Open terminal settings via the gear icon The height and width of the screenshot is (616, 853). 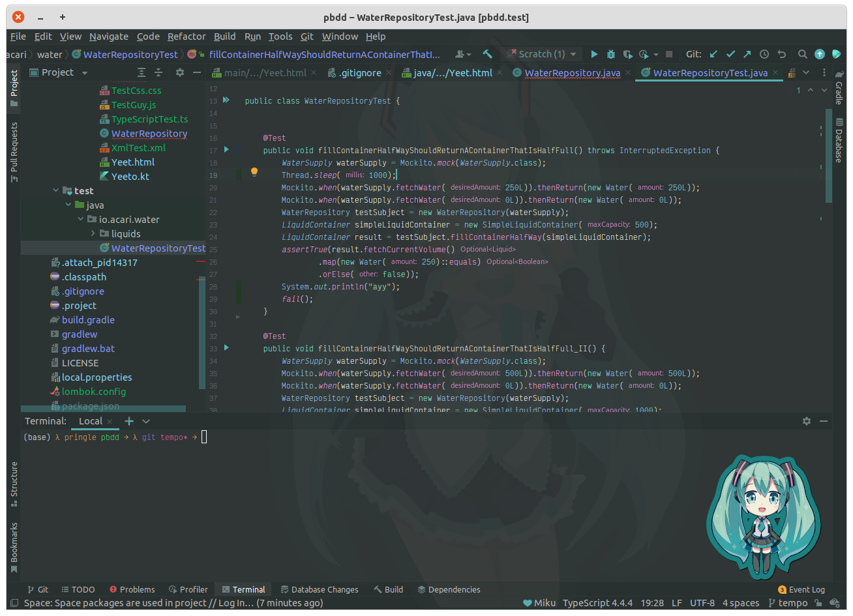[x=807, y=421]
